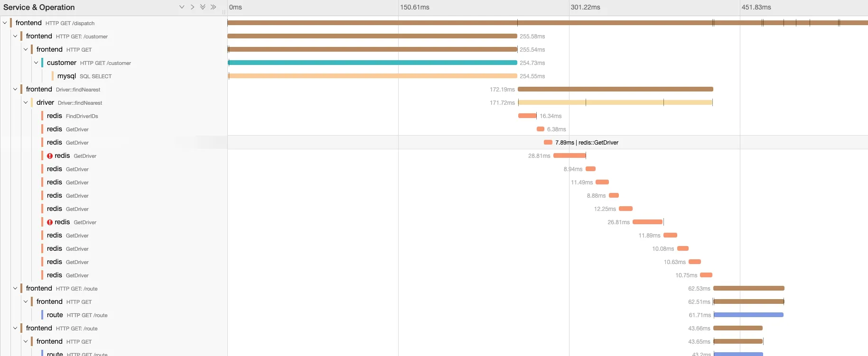Collapse all with the double down chevron
Screen dimensions: 868x356
[203, 7]
